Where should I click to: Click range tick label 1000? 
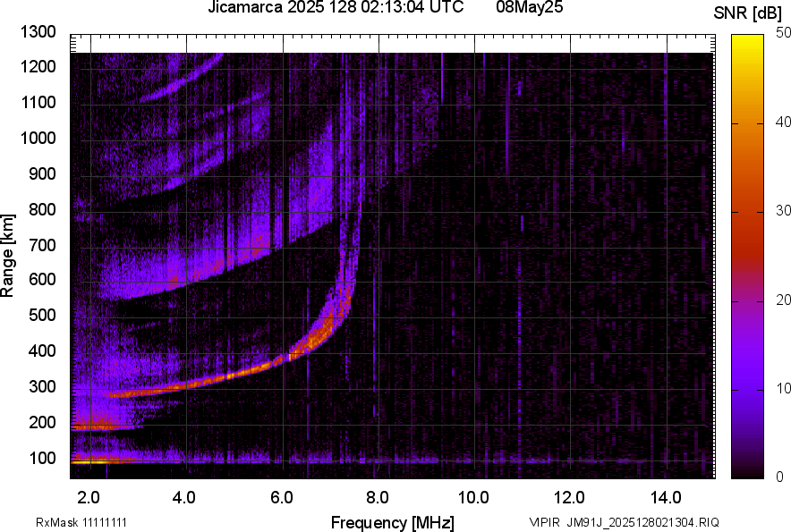pos(38,138)
